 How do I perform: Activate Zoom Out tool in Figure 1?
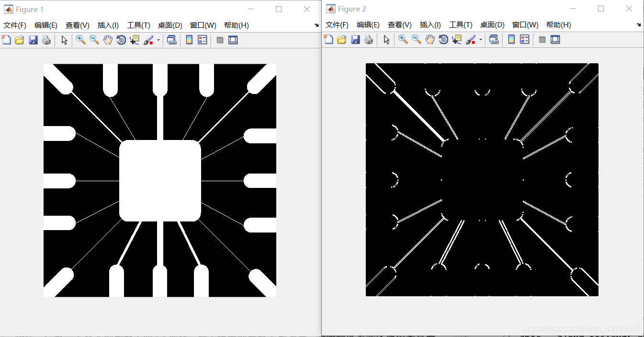pos(94,40)
